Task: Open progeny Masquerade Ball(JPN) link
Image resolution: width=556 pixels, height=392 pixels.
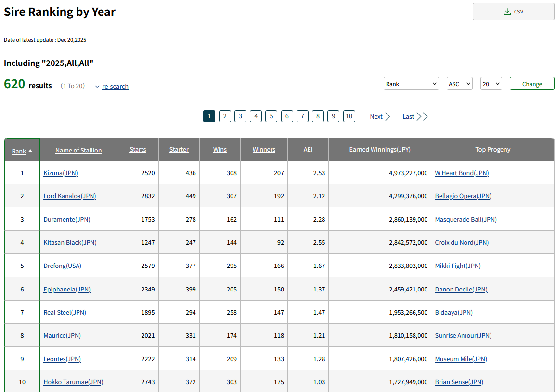Action: pos(465,220)
